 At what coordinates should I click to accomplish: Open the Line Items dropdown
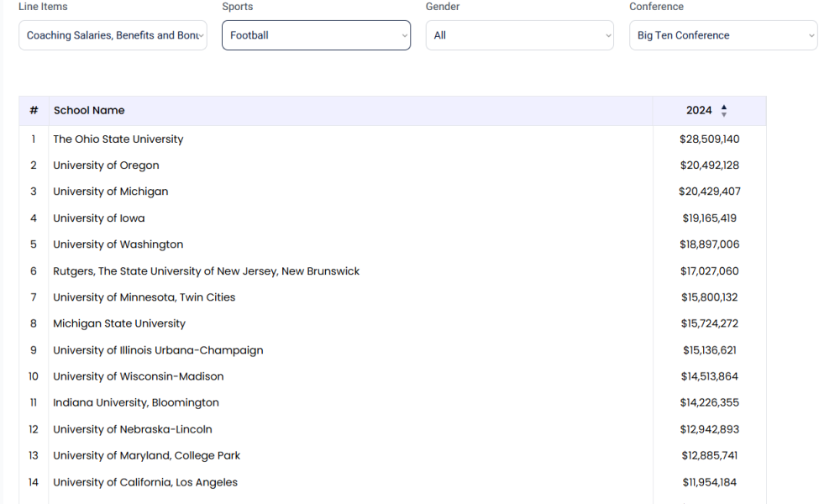click(113, 35)
